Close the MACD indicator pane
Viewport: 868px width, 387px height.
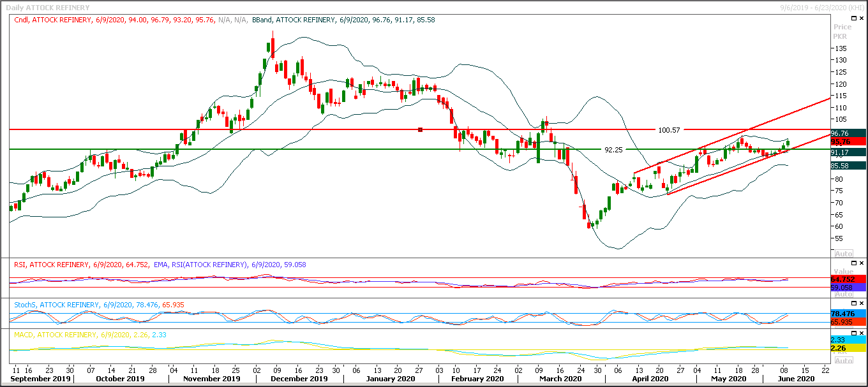[x=861, y=333]
